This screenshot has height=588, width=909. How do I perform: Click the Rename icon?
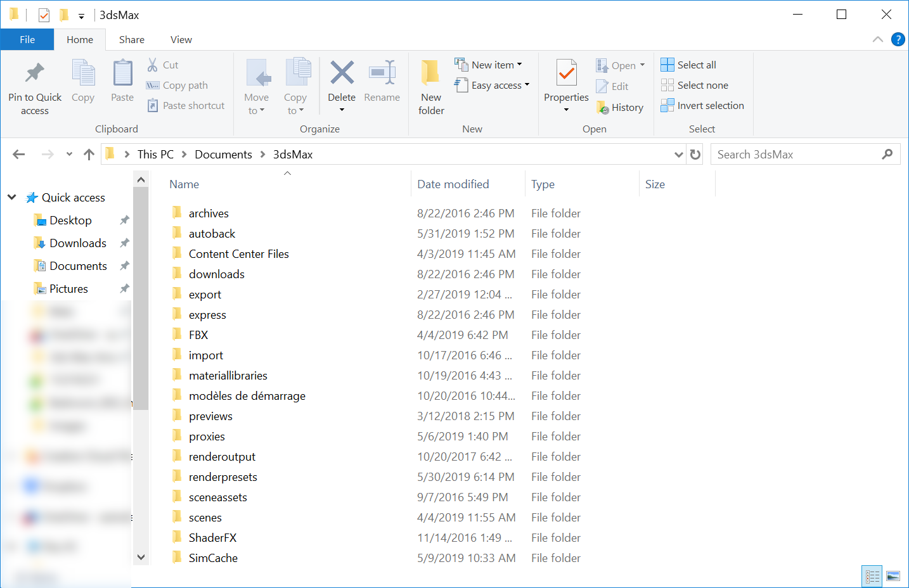pos(382,73)
